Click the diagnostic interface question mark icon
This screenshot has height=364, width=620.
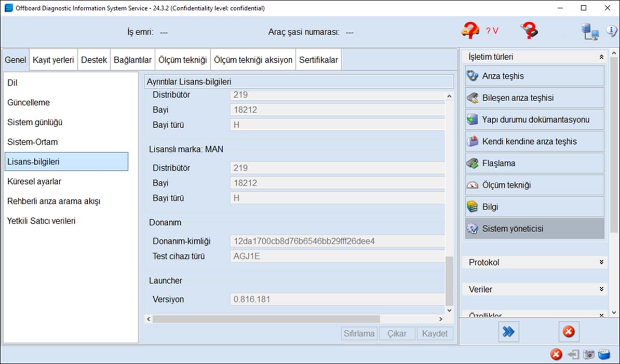coord(529,31)
